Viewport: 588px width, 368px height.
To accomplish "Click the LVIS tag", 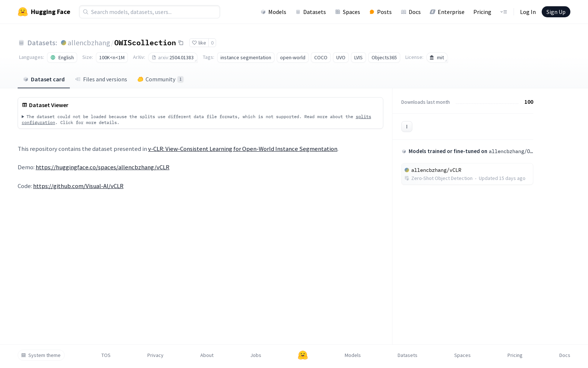I will point(358,57).
